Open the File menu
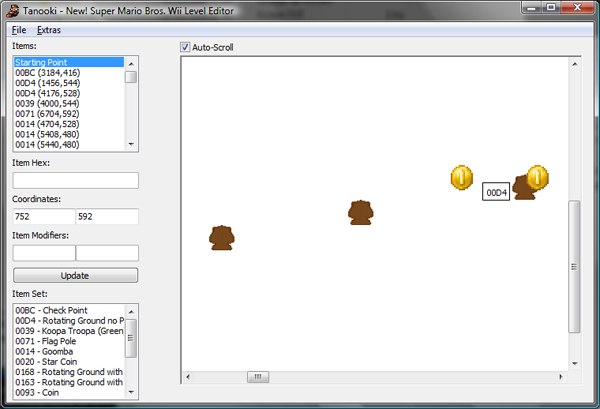600x409 pixels. [19, 30]
